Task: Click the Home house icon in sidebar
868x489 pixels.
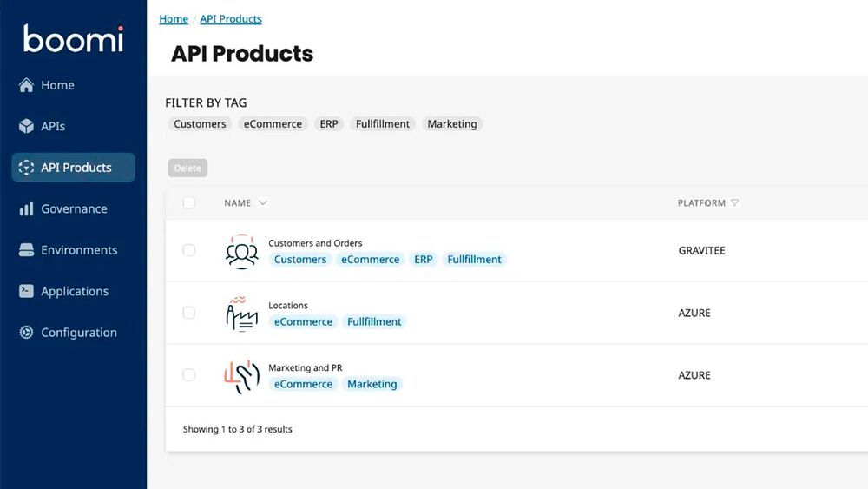Action: (26, 85)
